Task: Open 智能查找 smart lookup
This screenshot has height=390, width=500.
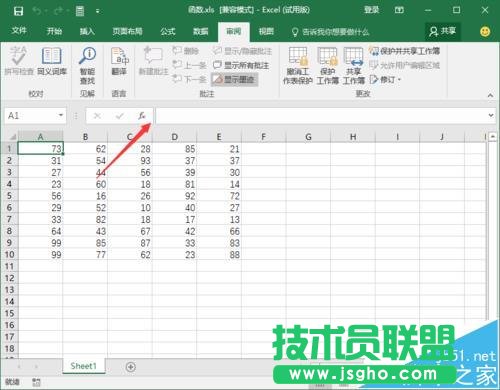Action: click(87, 65)
